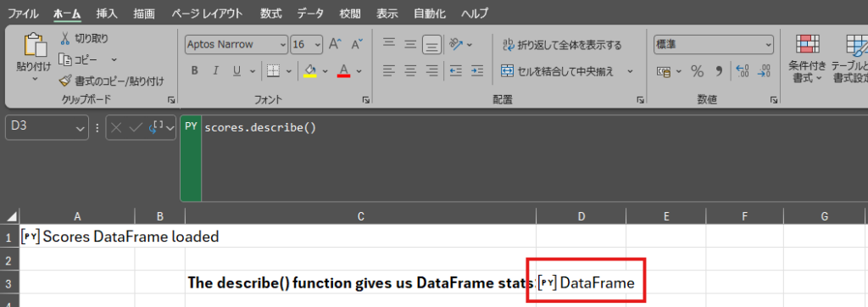Open font color dropdown arrow
Screen dimensions: 868x307
point(359,71)
